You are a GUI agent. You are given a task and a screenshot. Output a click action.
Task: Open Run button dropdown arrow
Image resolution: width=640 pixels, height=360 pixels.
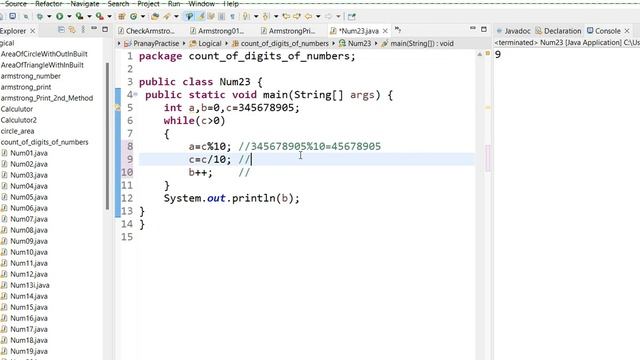click(x=69, y=16)
